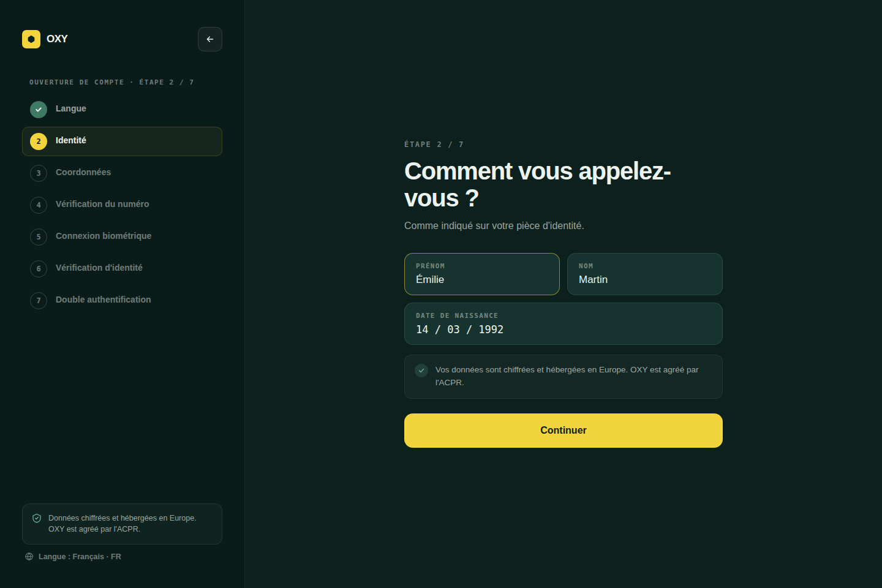Collapse sidebar with the back arrow button
882x588 pixels.
210,39
